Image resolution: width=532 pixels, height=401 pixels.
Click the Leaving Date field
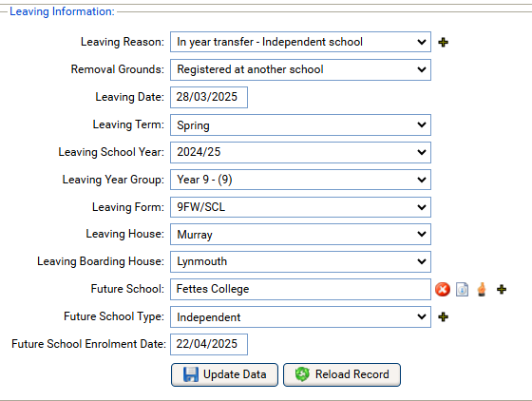point(209,97)
